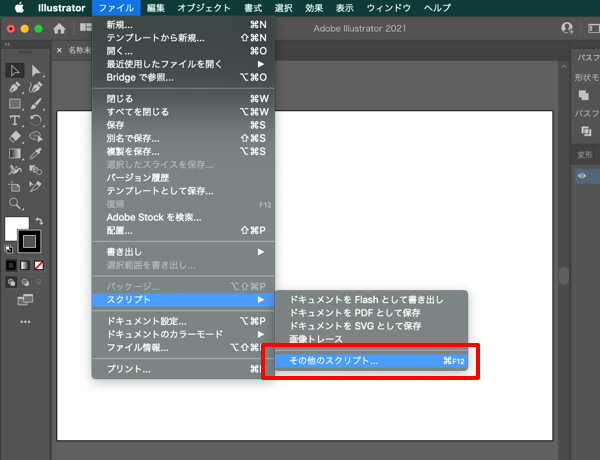This screenshot has width=600, height=460.
Task: Open the 効果 menu
Action: pyautogui.click(x=314, y=8)
